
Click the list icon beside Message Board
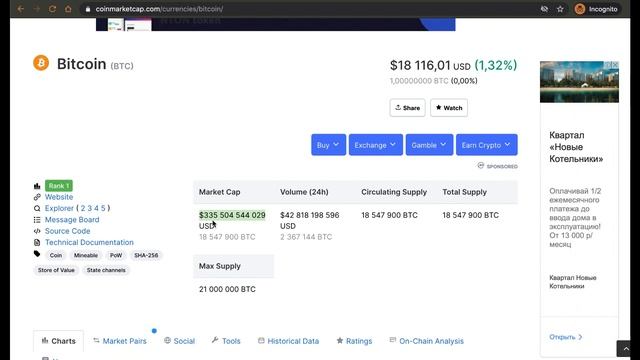tap(37, 220)
